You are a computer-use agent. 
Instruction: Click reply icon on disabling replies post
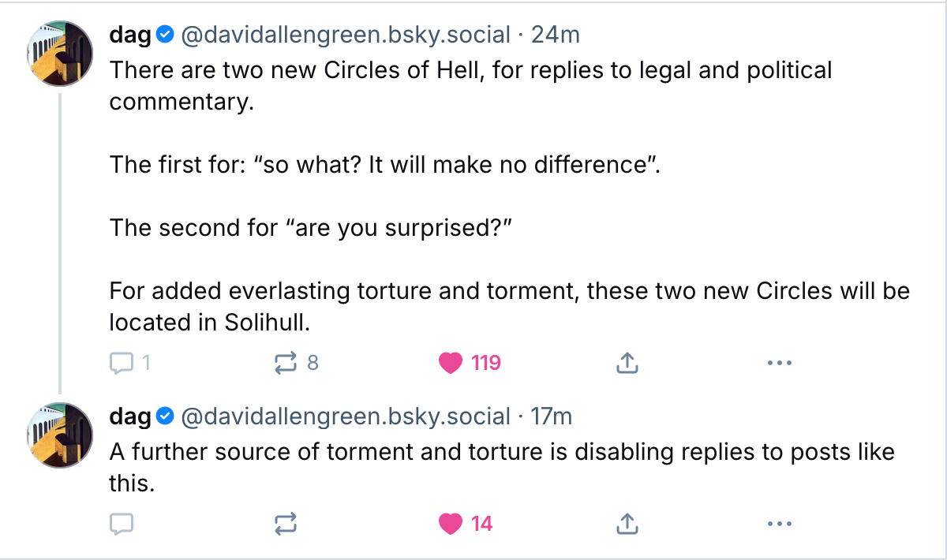(121, 523)
